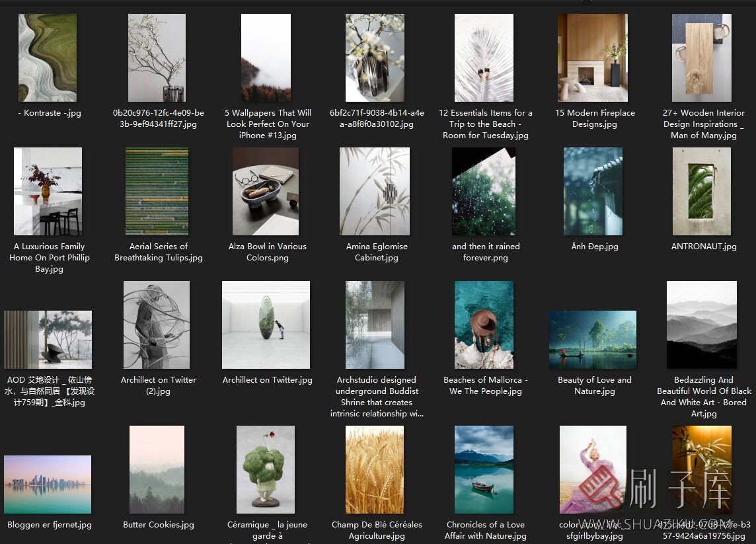The width and height of the screenshot is (756, 544).
Task: Click Beaches of Mallorca image thumbnail
Action: [484, 325]
